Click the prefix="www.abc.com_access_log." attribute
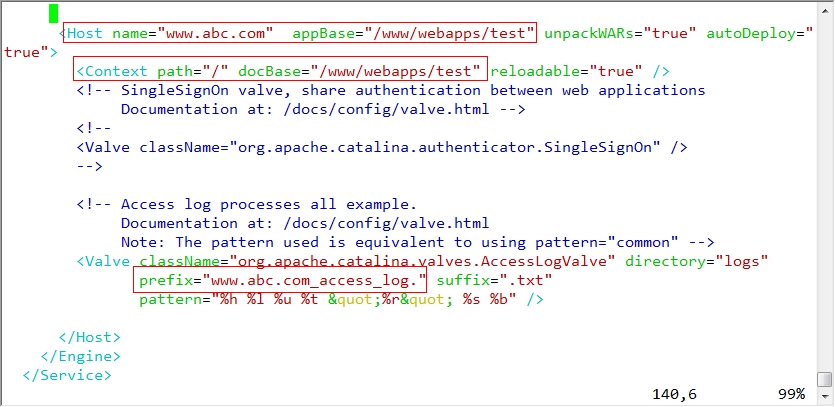This screenshot has height=407, width=835. pos(283,280)
